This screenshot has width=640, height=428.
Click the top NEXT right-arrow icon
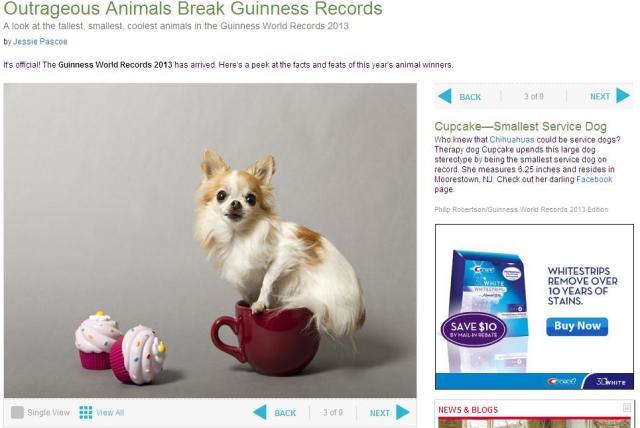coord(623,96)
